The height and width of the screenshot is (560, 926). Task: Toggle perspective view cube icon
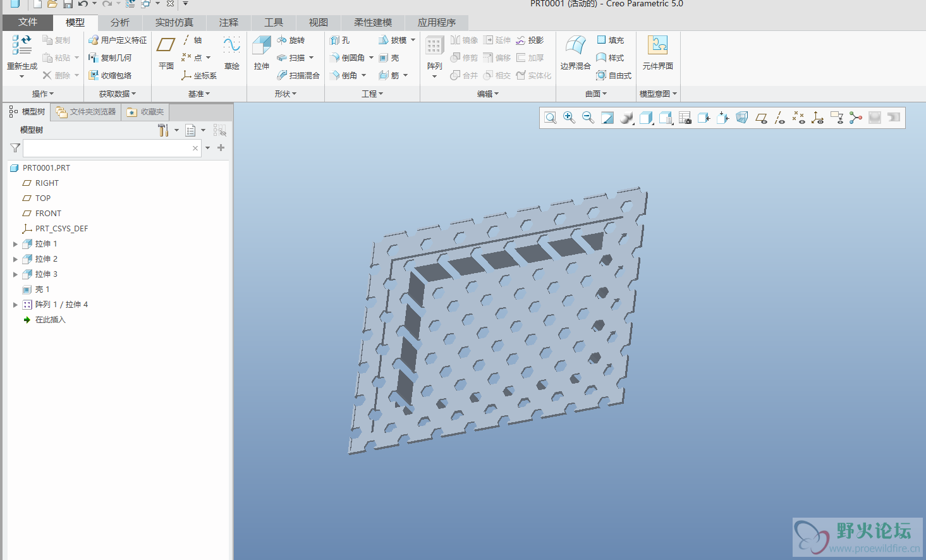pyautogui.click(x=742, y=118)
